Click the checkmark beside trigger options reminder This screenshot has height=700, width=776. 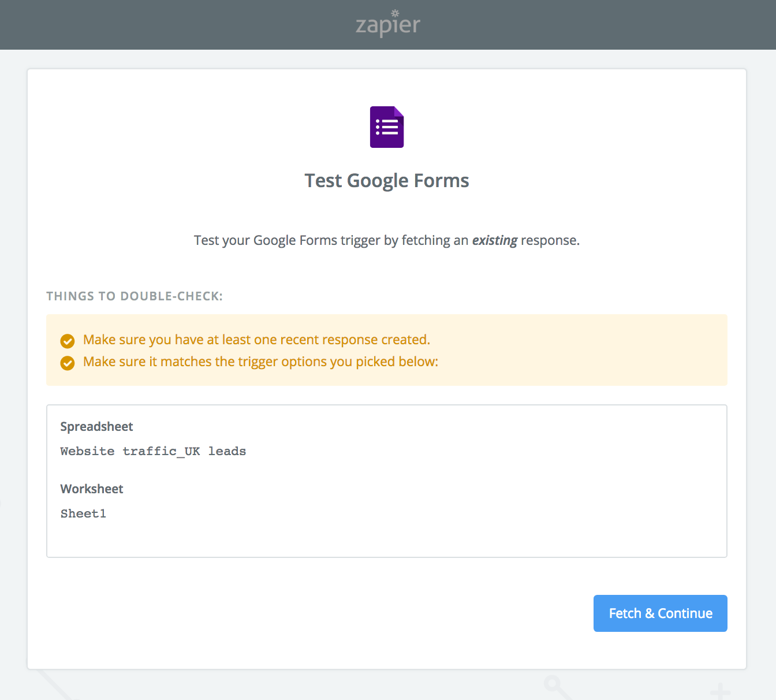68,363
